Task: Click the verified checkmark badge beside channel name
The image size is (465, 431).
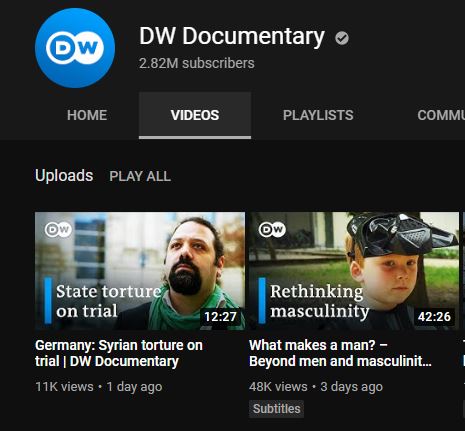Action: (342, 38)
